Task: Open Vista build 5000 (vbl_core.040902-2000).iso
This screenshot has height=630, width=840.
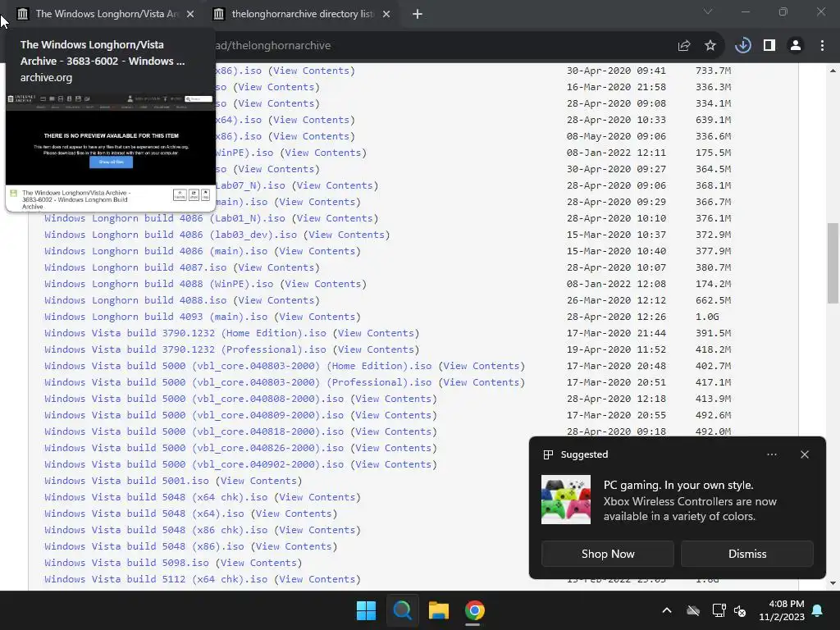Action: 194,464
